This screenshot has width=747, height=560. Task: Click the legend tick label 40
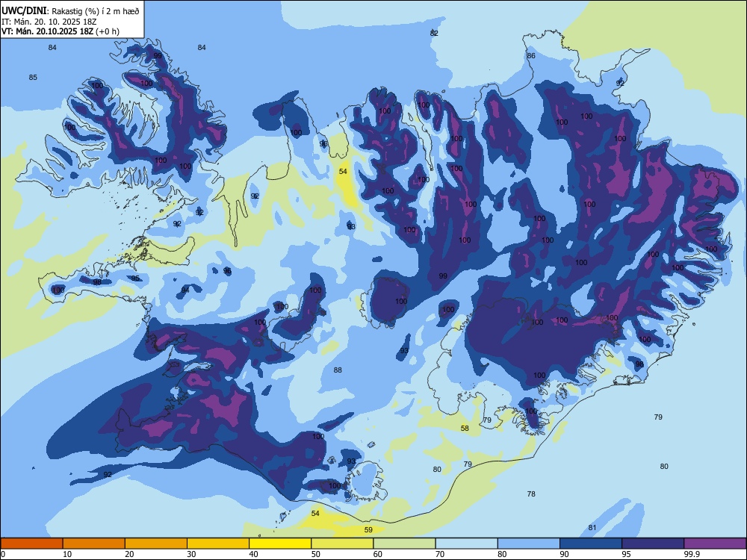click(254, 554)
